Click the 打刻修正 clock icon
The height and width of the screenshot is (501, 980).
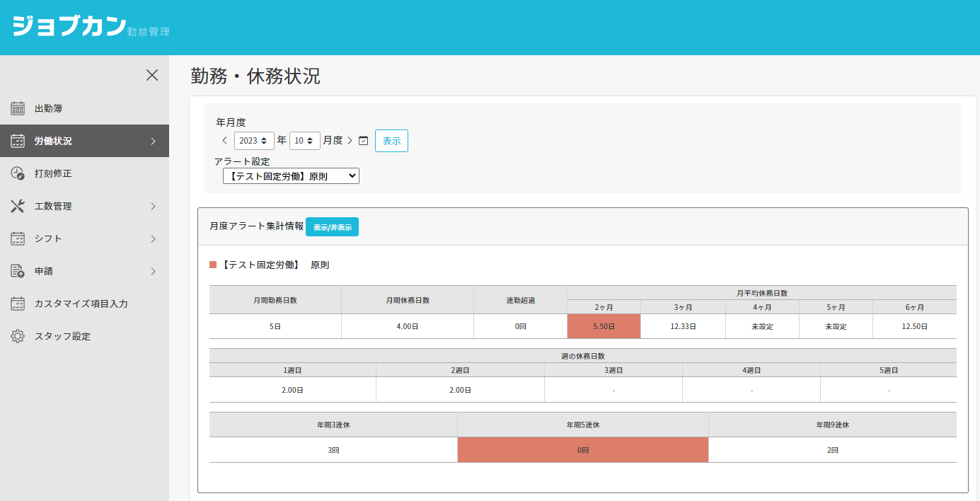[x=18, y=173]
